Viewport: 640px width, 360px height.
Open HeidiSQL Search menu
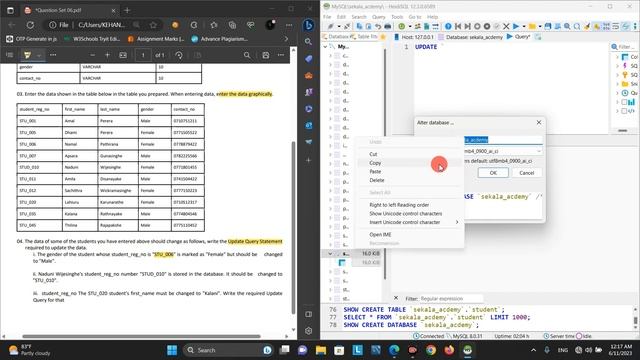coord(359,17)
